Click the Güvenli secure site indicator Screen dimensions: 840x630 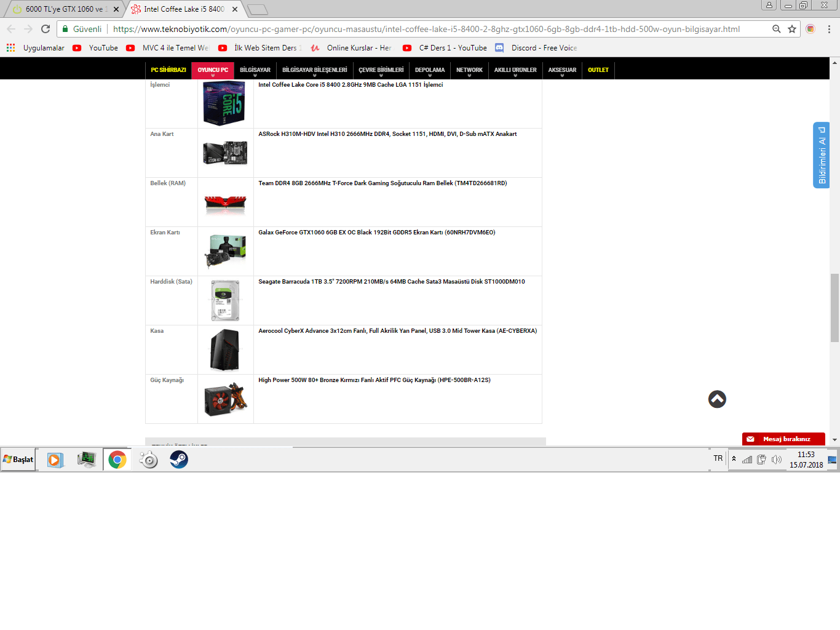click(82, 29)
